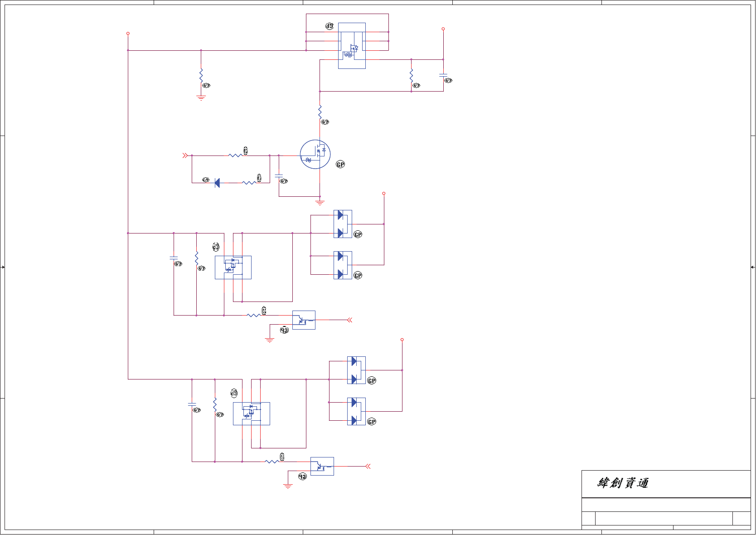This screenshot has width=756, height=535.
Task: Click the resistor beside the top-right capacitor
Action: [x=412, y=76]
